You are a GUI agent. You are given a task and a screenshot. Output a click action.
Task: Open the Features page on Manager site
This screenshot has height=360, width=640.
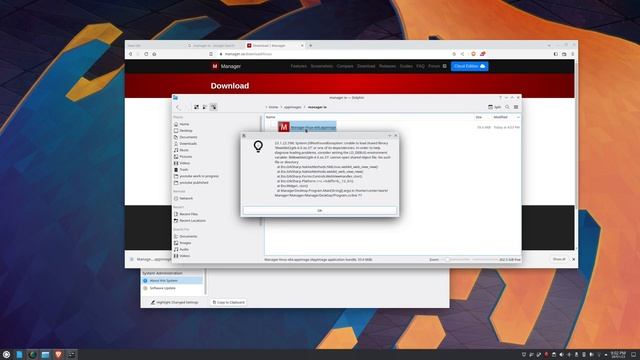point(298,66)
